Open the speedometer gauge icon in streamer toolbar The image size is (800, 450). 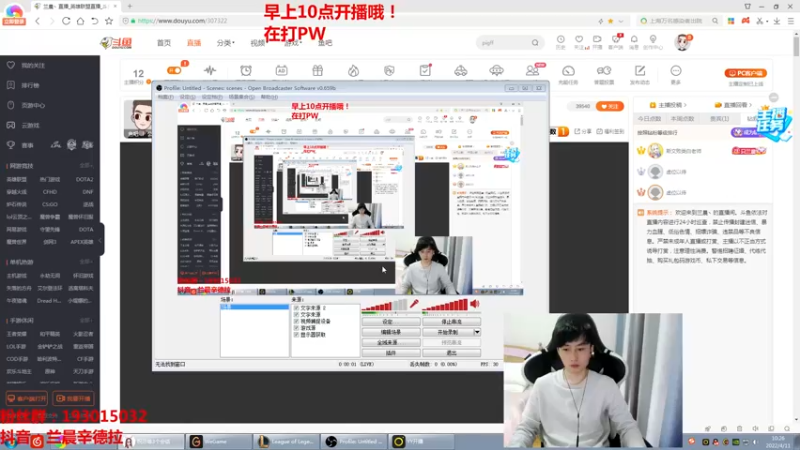(x=568, y=70)
